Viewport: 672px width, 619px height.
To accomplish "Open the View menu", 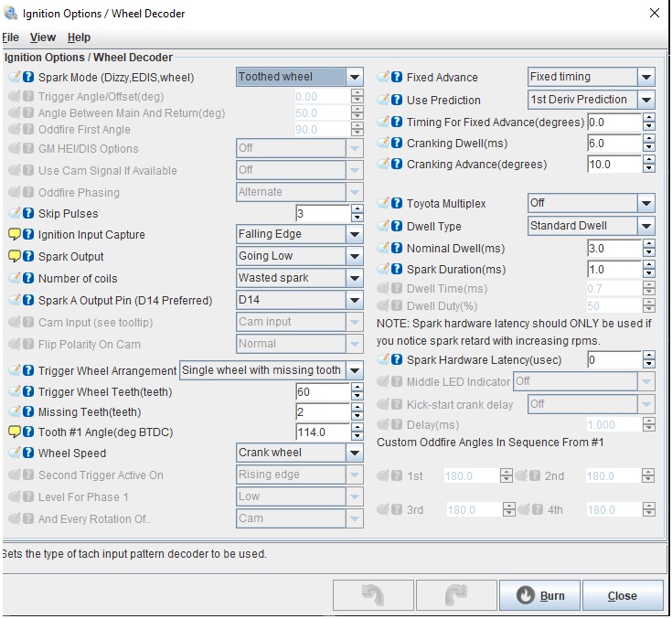I will (x=43, y=37).
